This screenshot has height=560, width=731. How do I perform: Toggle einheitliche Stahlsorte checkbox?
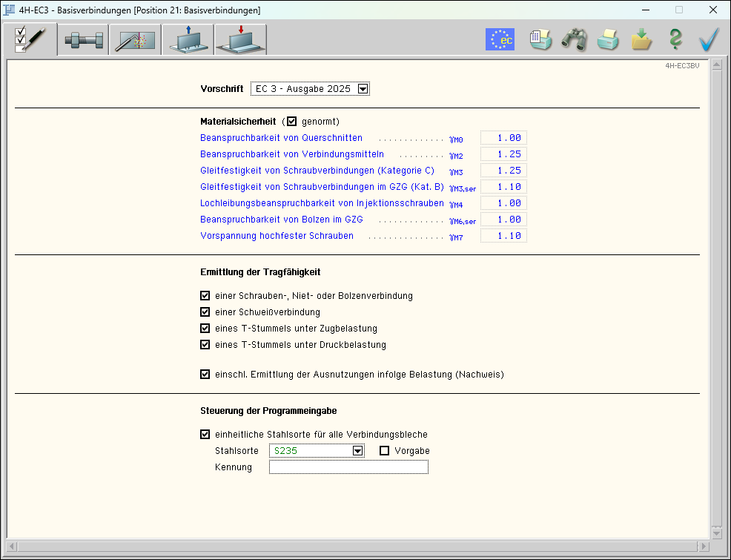point(205,435)
